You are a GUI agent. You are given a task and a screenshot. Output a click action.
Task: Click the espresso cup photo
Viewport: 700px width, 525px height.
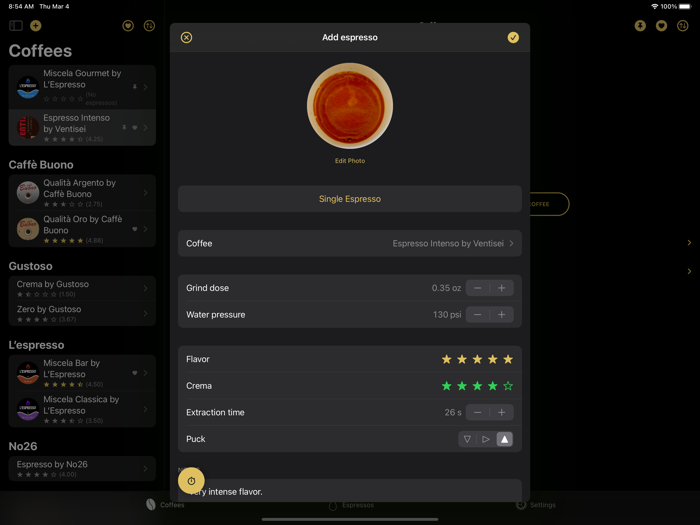tap(350, 106)
